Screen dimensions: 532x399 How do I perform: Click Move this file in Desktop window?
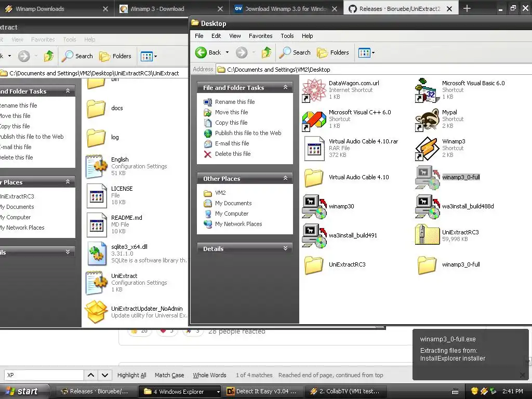pos(231,112)
